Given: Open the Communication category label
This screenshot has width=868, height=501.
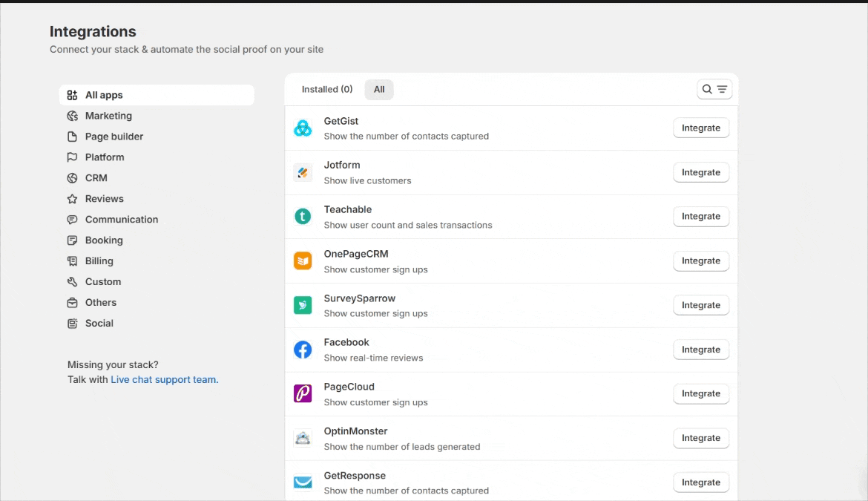Looking at the screenshot, I should pyautogui.click(x=122, y=220).
